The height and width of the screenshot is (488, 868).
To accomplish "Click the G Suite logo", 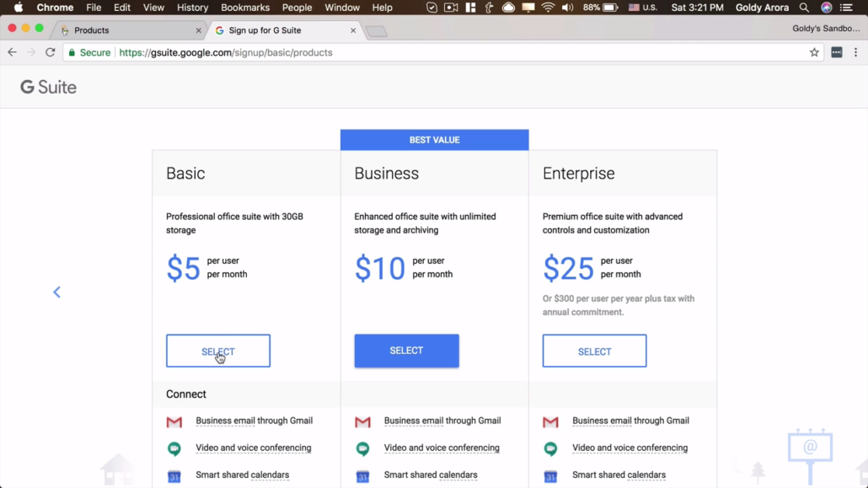I will (48, 87).
